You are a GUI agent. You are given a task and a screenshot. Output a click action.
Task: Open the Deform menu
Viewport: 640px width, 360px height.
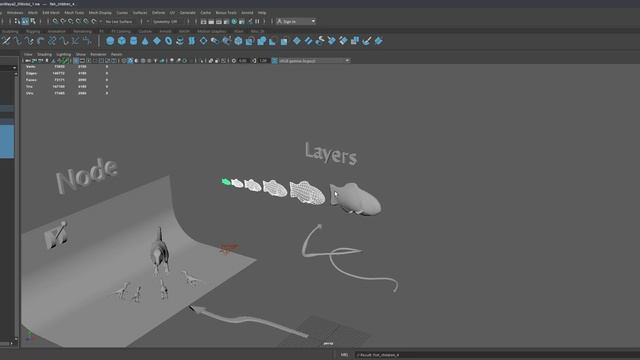(158, 13)
